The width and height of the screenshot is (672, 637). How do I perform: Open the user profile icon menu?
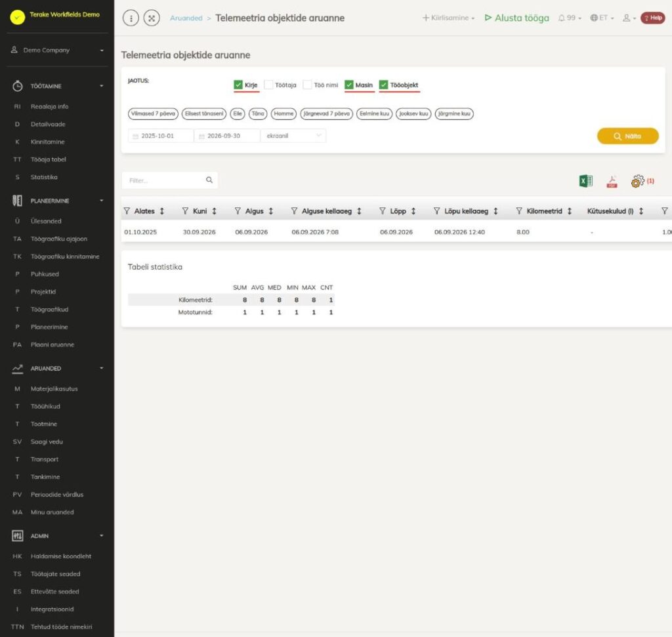[629, 18]
